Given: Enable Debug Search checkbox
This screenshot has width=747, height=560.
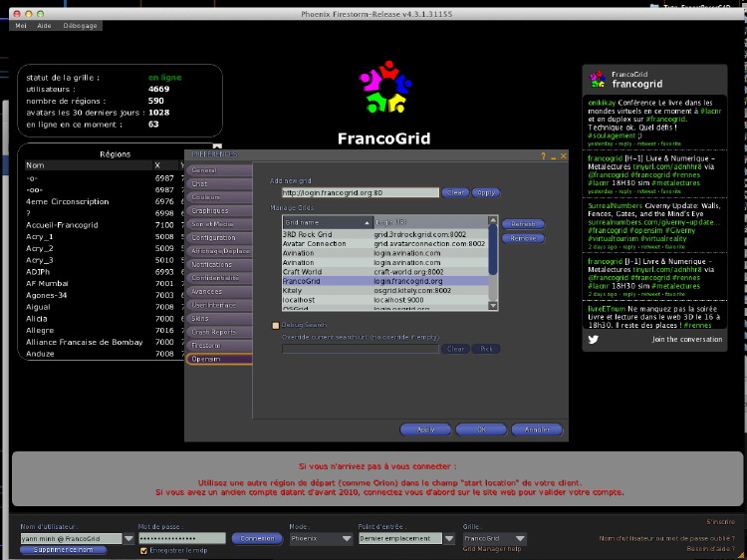Looking at the screenshot, I should 275,326.
